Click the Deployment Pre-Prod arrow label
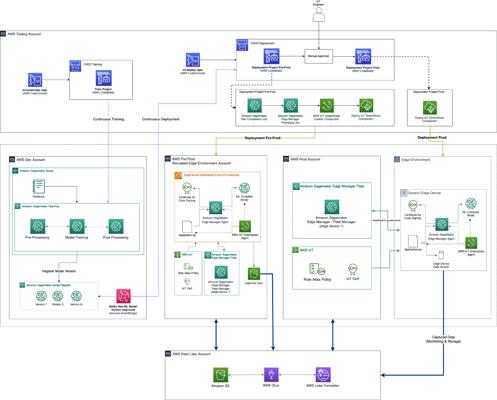Image resolution: width=497 pixels, height=400 pixels. click(262, 138)
